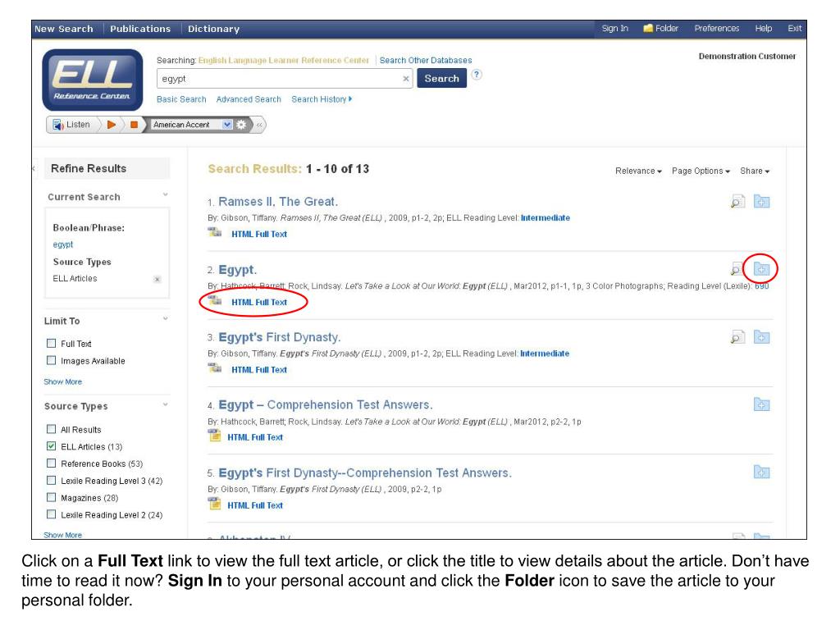Click the Intermediate reading level for Ramses II
The width and height of the screenshot is (840, 630).
tap(546, 218)
